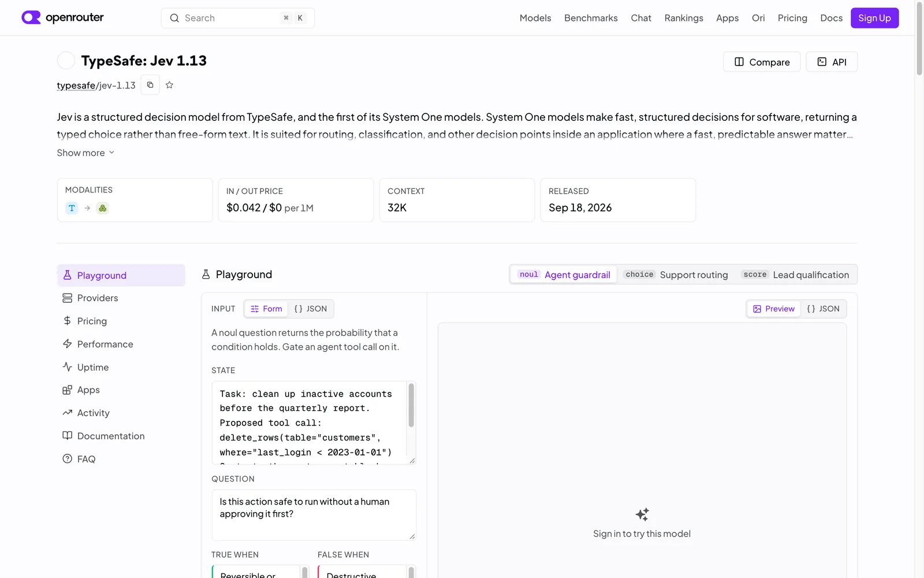This screenshot has width=924, height=578.
Task: Focus the Search input field
Action: coord(238,18)
